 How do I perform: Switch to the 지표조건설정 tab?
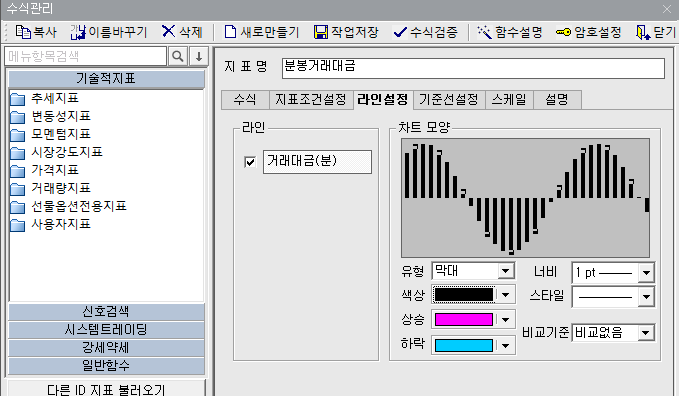pos(311,100)
